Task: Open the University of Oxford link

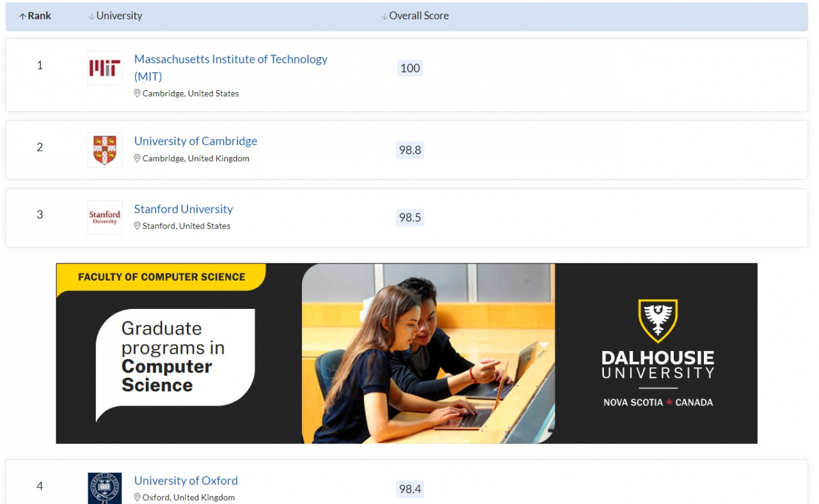Action: (186, 480)
